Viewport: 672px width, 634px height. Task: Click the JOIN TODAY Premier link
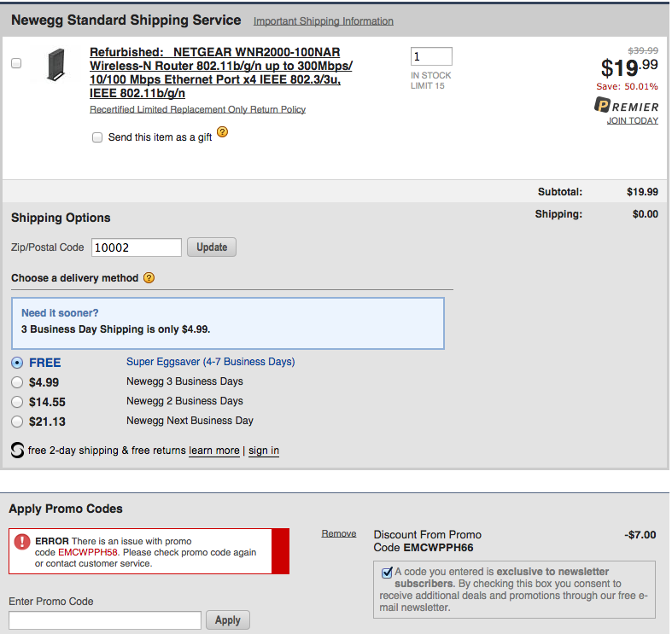(632, 121)
